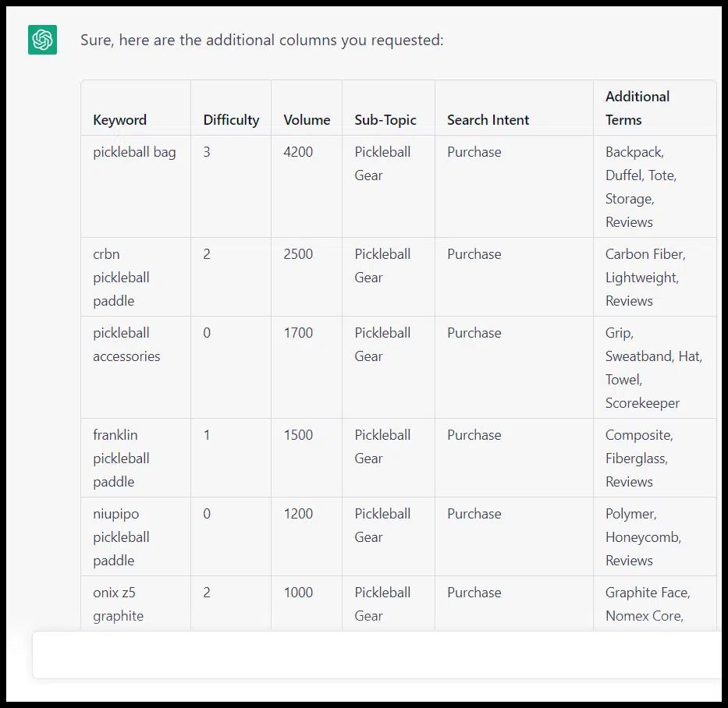Click the ChatGPT logo icon
Image resolution: width=728 pixels, height=708 pixels.
pyautogui.click(x=41, y=40)
